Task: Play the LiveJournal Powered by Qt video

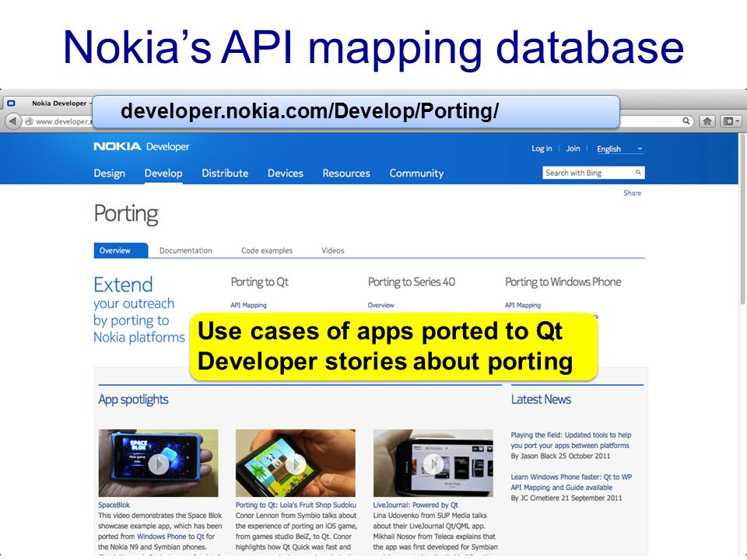Action: click(x=433, y=463)
